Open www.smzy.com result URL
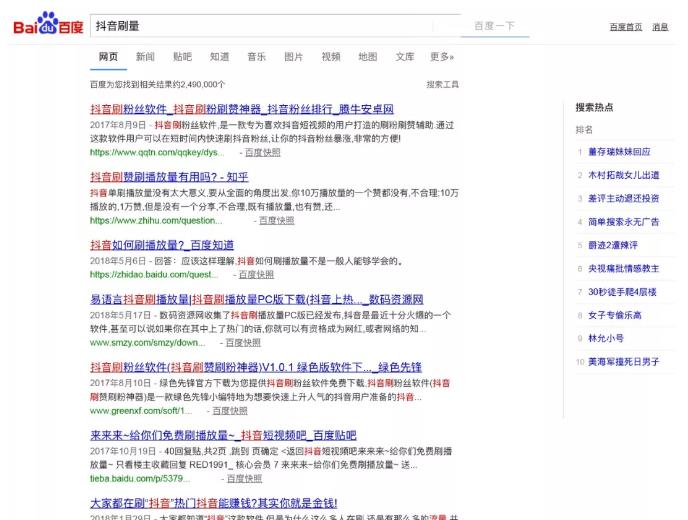Viewport: 688px width, 520px height. coord(147,342)
